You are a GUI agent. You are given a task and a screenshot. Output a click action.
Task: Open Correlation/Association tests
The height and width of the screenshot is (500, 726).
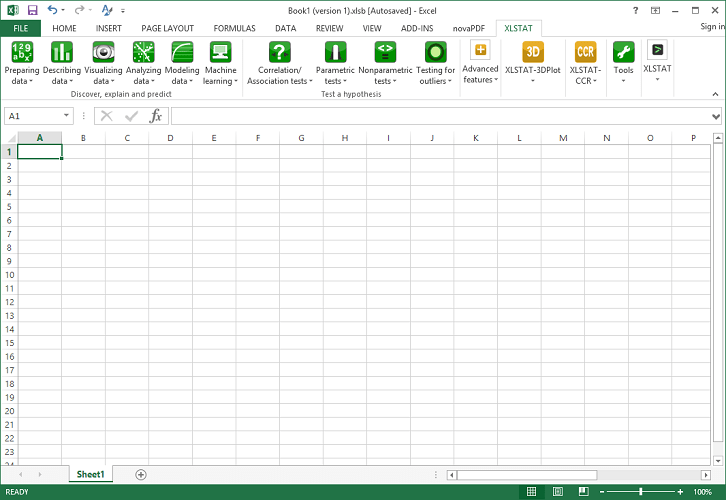pyautogui.click(x=281, y=62)
